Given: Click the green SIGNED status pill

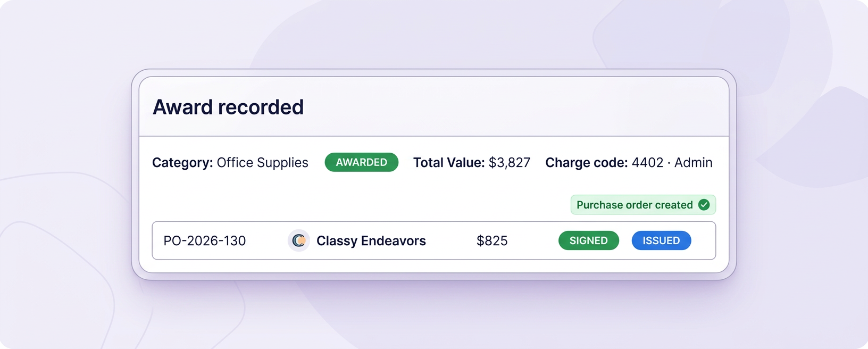Looking at the screenshot, I should tap(589, 240).
